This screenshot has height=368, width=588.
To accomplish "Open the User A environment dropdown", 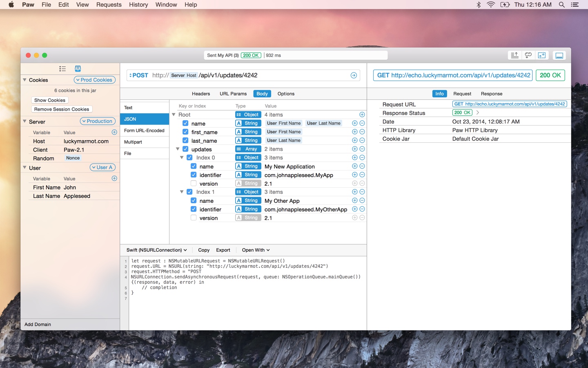I will (x=102, y=167).
